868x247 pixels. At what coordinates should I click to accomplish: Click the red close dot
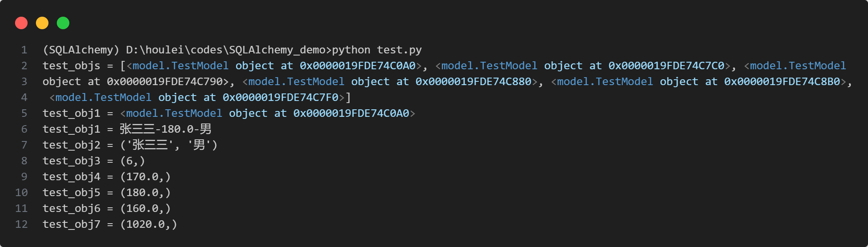tap(21, 23)
